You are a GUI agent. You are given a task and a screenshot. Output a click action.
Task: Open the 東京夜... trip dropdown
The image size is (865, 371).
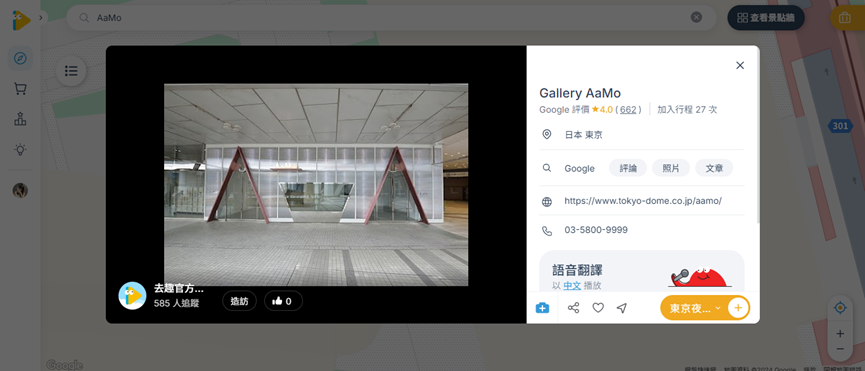click(x=694, y=308)
